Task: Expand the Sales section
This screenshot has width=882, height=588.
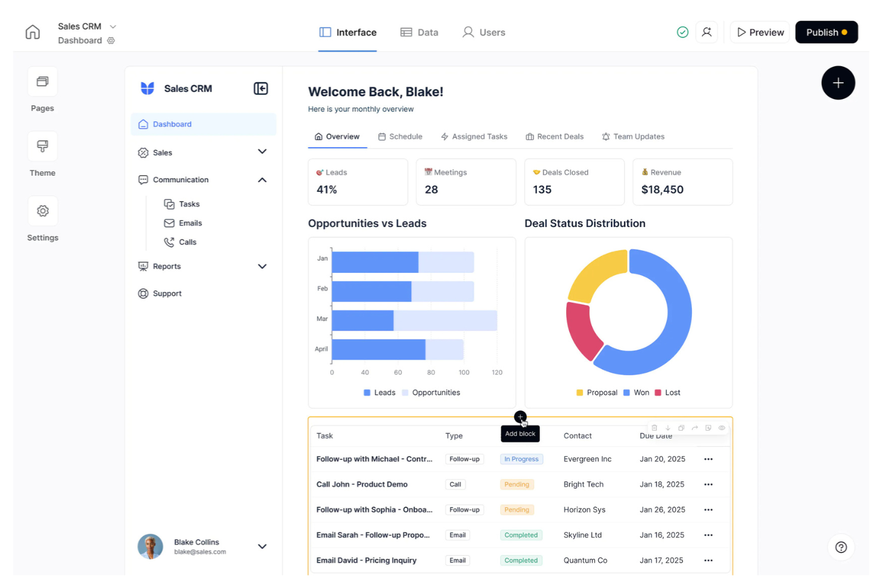Action: [x=262, y=152]
